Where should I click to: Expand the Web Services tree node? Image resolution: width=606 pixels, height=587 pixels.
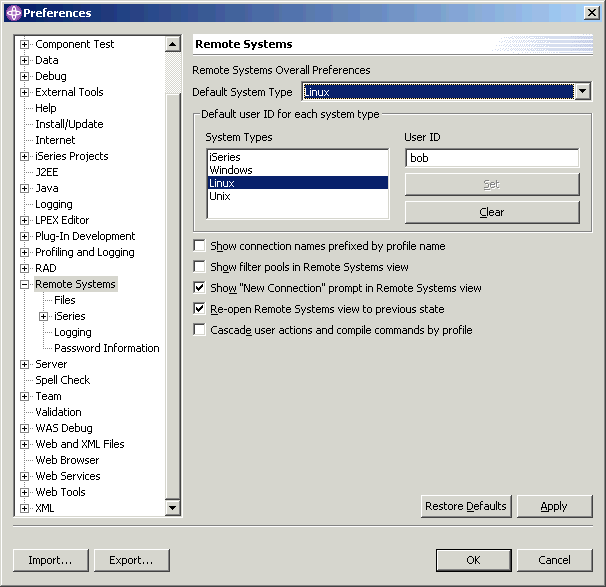click(25, 476)
